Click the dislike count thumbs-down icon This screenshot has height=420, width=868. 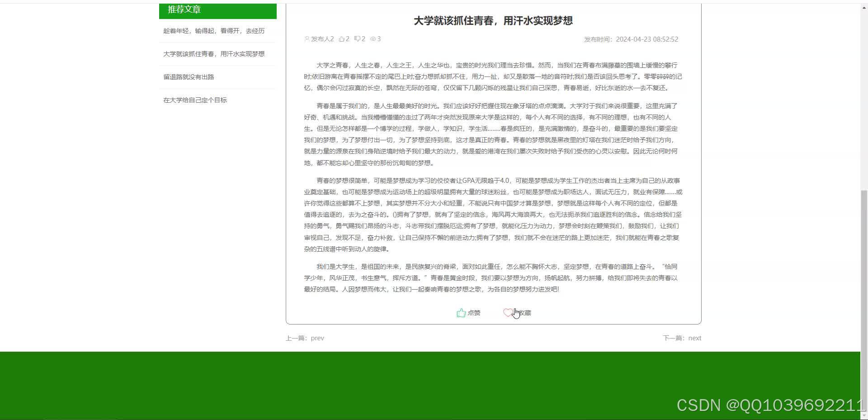click(x=357, y=39)
